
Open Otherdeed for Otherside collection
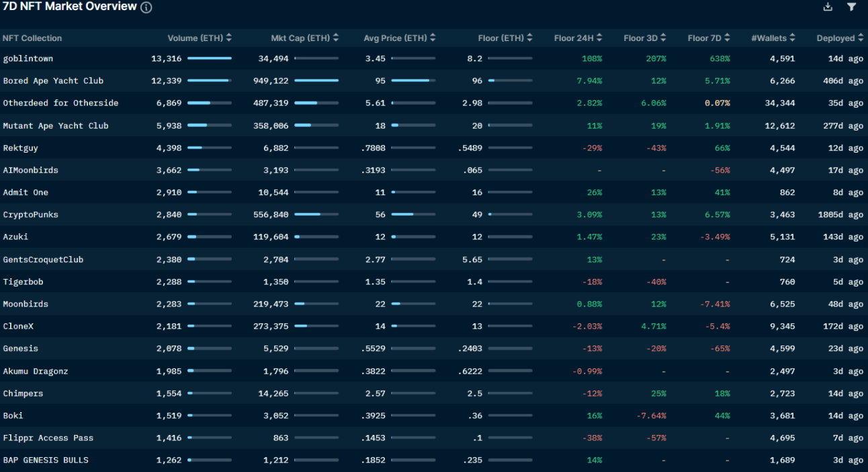click(x=60, y=103)
